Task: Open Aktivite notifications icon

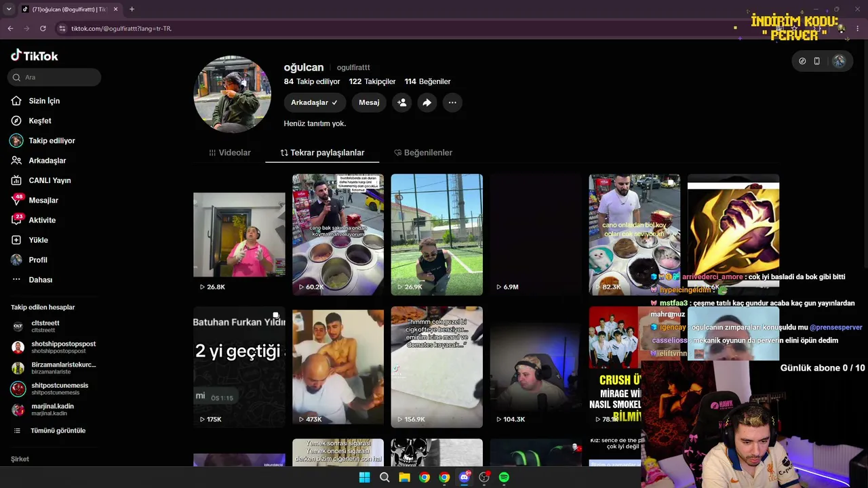Action: pos(16,220)
